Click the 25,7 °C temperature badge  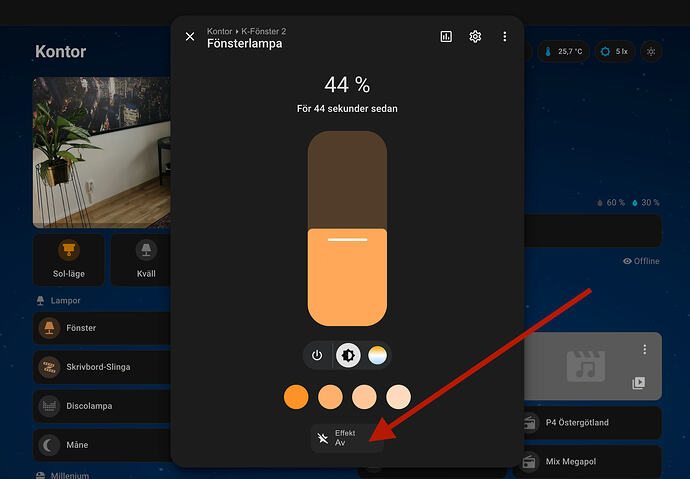point(564,51)
